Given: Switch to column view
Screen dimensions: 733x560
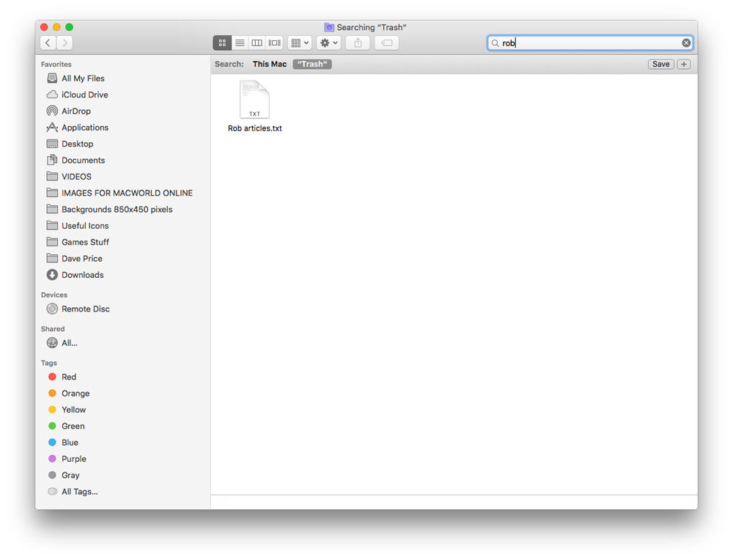Looking at the screenshot, I should (x=257, y=43).
